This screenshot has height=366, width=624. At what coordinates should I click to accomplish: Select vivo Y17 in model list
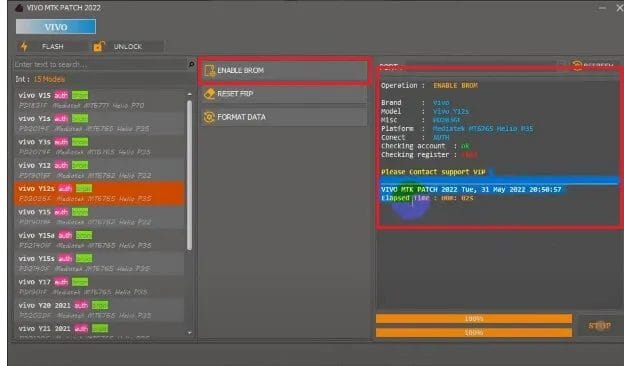(99, 287)
